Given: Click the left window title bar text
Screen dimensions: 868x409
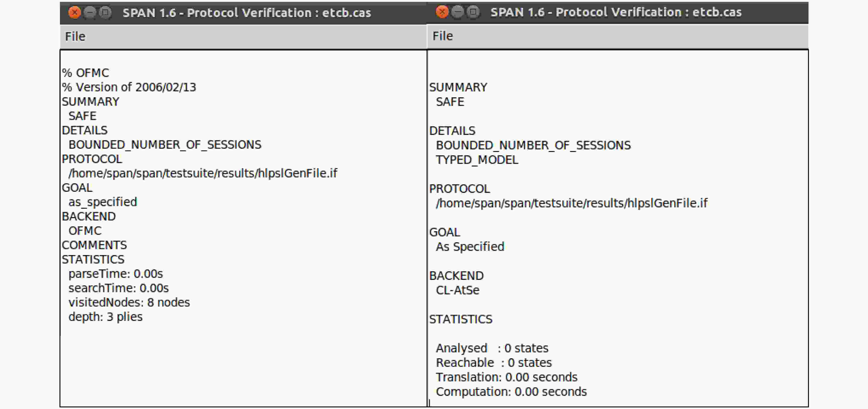Looking at the screenshot, I should (247, 13).
